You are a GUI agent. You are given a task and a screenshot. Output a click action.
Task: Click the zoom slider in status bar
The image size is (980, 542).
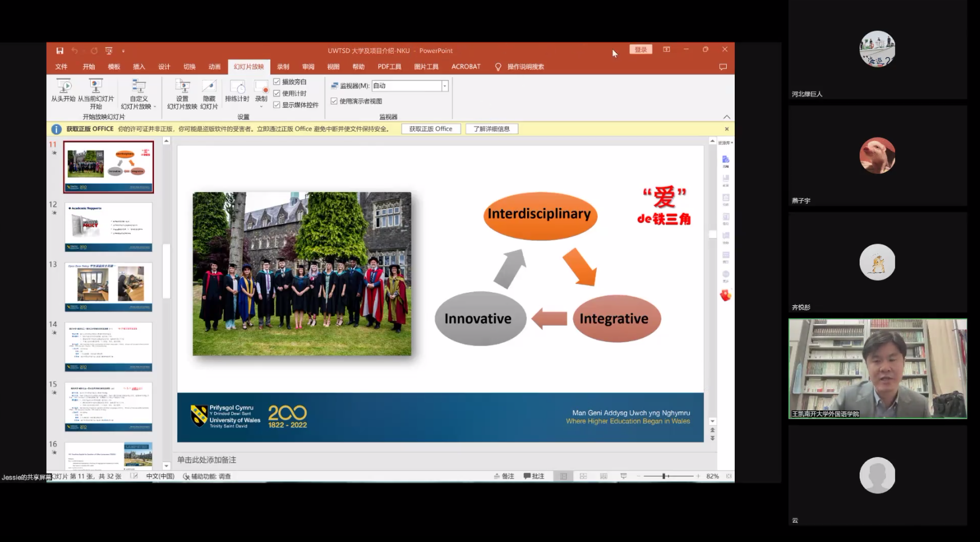tap(665, 476)
